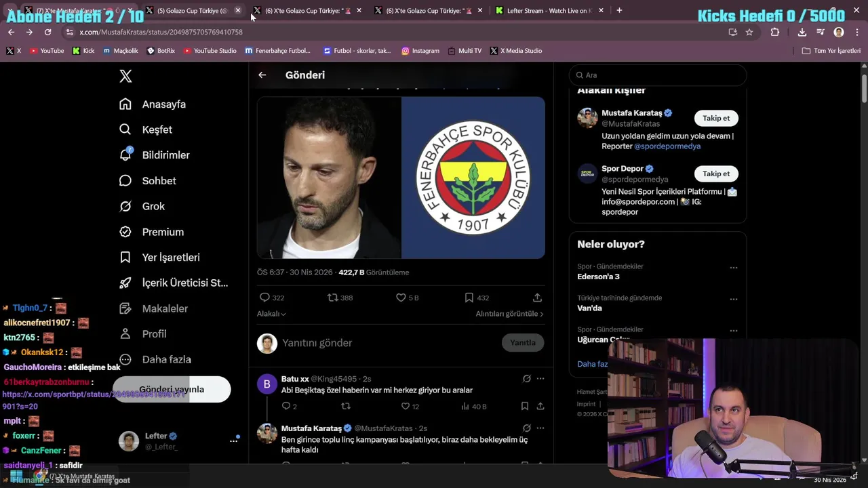
Task: Open the Fenerbahçe Futbol bookmark
Action: (x=278, y=51)
